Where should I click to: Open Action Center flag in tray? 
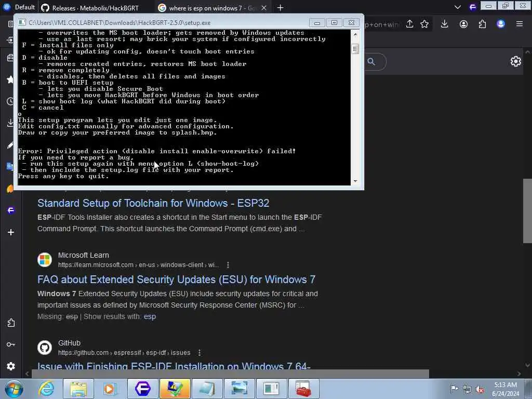pyautogui.click(x=454, y=389)
